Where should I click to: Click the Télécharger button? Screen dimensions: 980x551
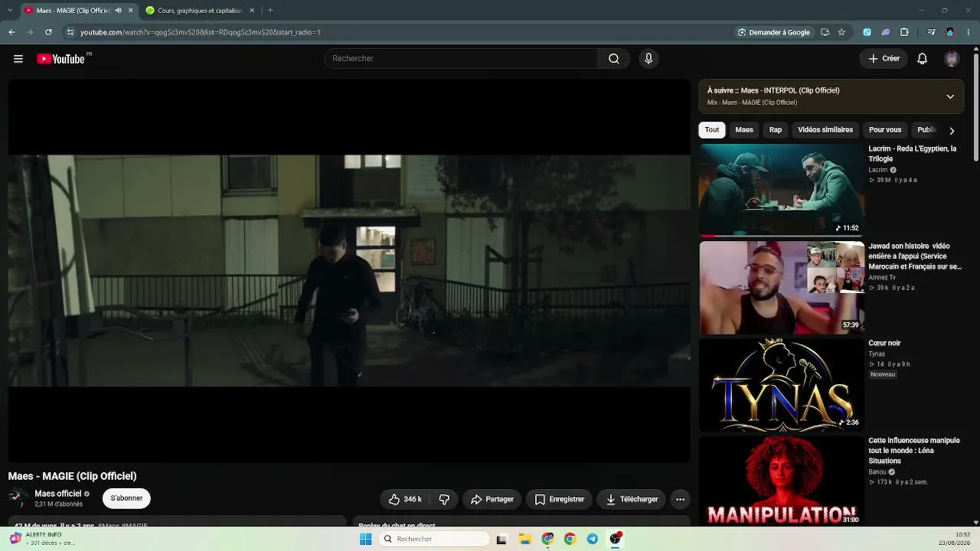coord(632,499)
